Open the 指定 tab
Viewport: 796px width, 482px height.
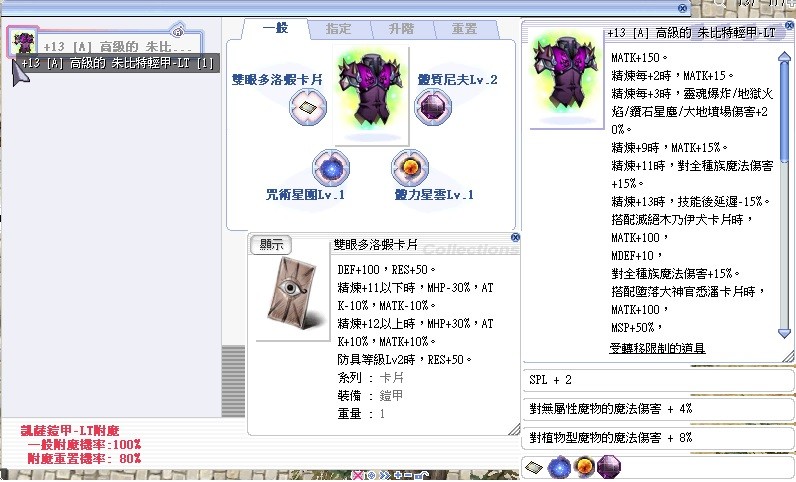(x=339, y=29)
